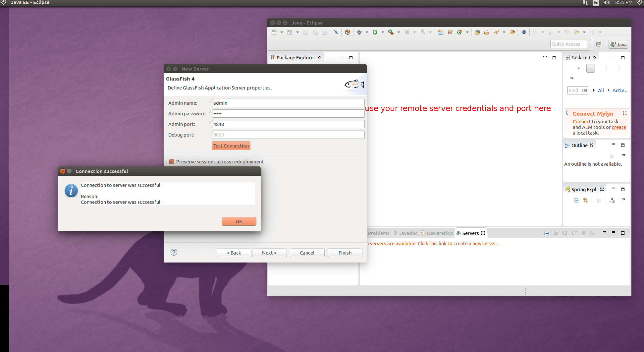Open the dropdown beside the Search flashlight icon
Screen dimensions: 644x352
(504, 32)
